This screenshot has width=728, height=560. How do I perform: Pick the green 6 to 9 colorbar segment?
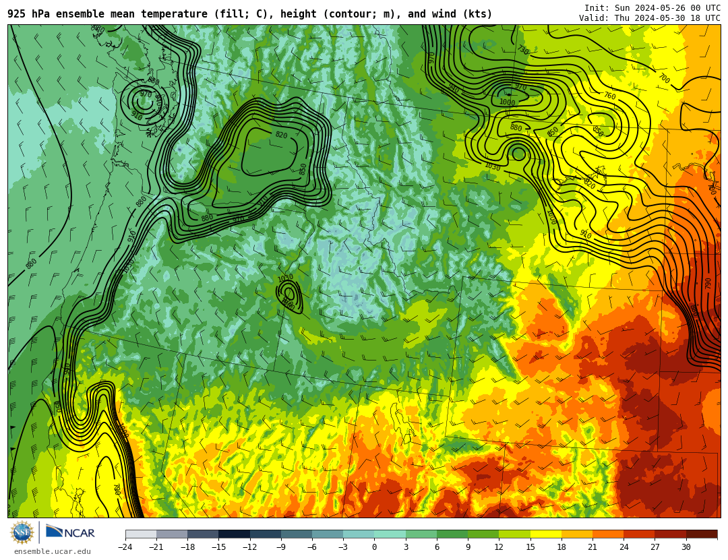click(452, 534)
